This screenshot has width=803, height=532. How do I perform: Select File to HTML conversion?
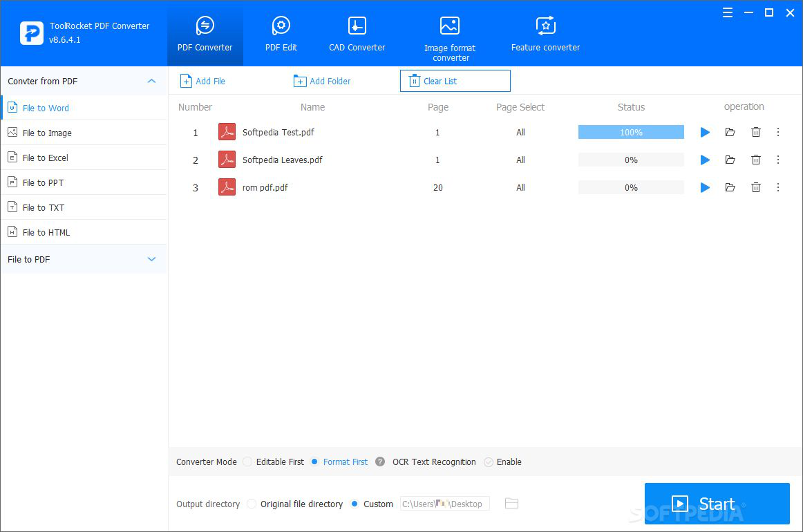84,232
